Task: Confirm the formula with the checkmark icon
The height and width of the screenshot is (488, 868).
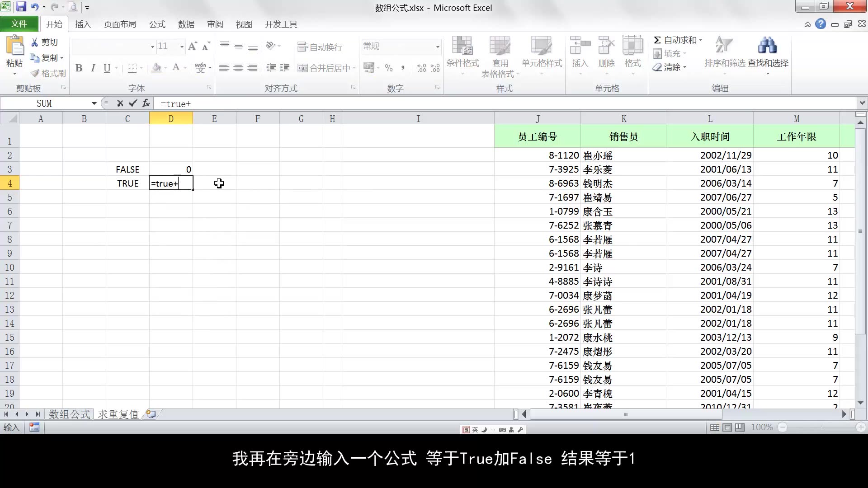Action: pos(133,103)
